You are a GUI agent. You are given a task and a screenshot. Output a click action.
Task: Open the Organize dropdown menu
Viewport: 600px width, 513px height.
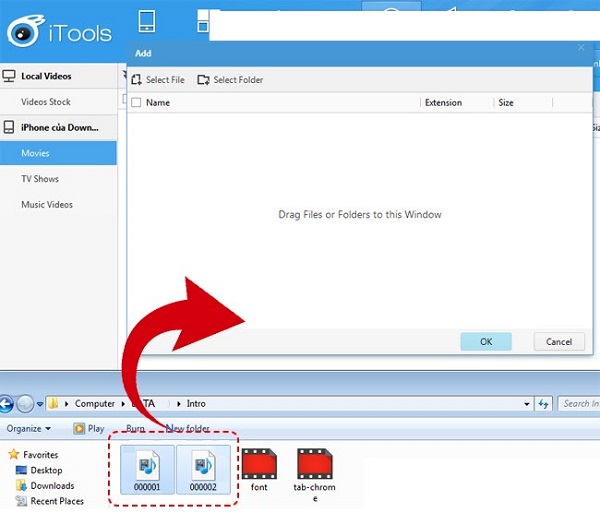[29, 428]
